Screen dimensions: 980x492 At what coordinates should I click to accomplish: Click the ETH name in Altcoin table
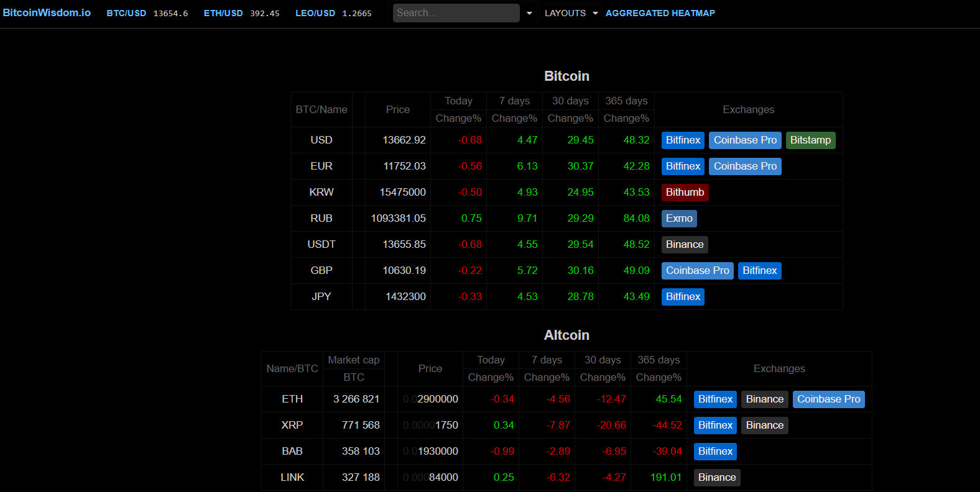(x=292, y=399)
